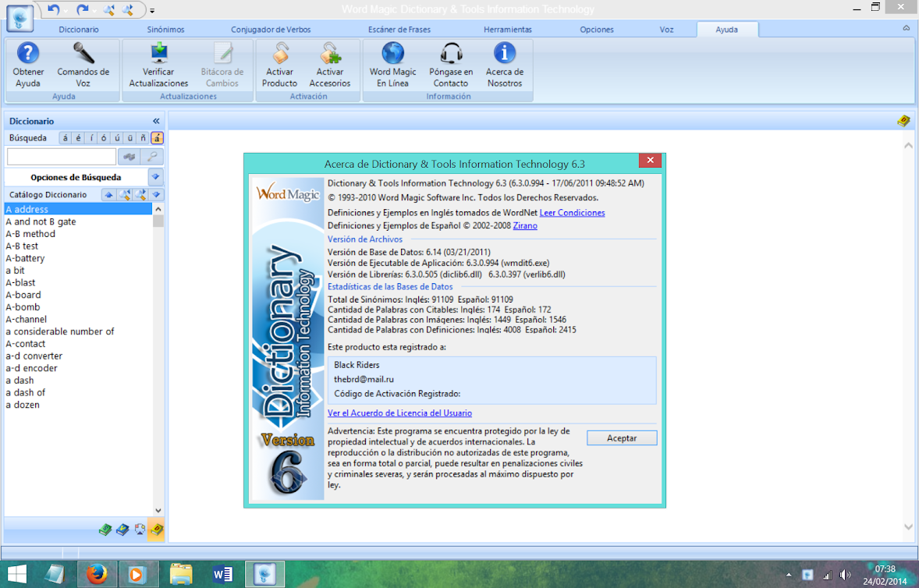The image size is (919, 588).
Task: Open Firefox from the taskbar
Action: pyautogui.click(x=97, y=574)
